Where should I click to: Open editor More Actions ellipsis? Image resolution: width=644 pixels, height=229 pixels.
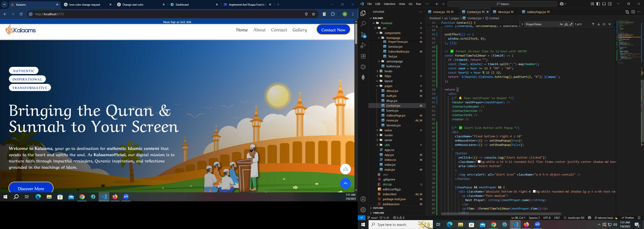pyautogui.click(x=639, y=12)
